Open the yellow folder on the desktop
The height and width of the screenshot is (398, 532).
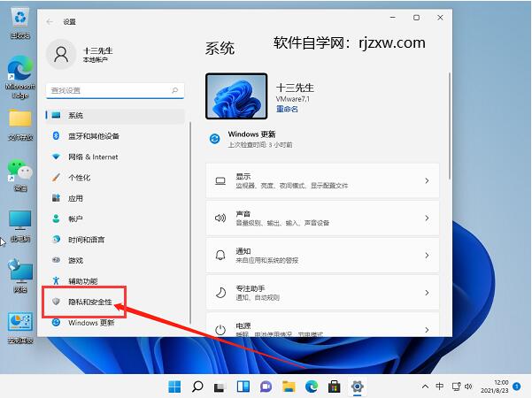point(20,125)
